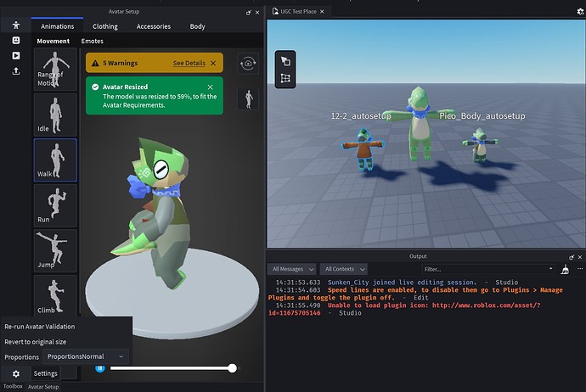Select the Jump animation thumbnail
The width and height of the screenshot is (586, 392).
55,251
